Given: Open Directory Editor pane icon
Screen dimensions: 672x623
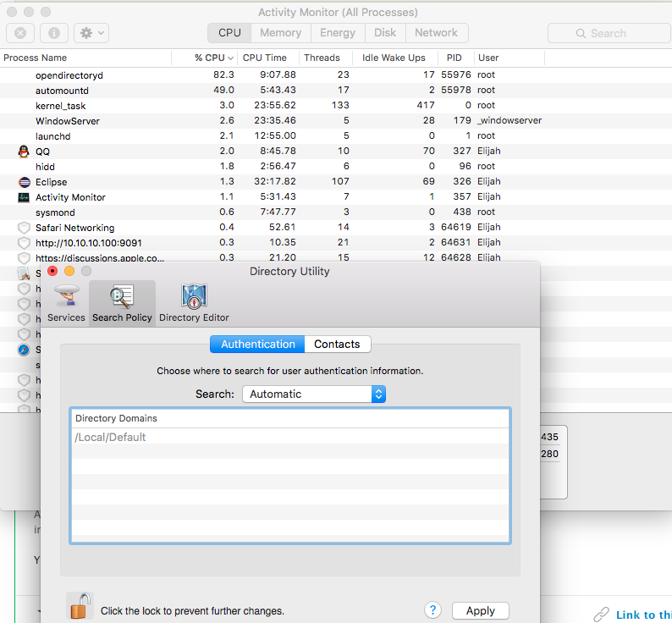Looking at the screenshot, I should point(194,304).
